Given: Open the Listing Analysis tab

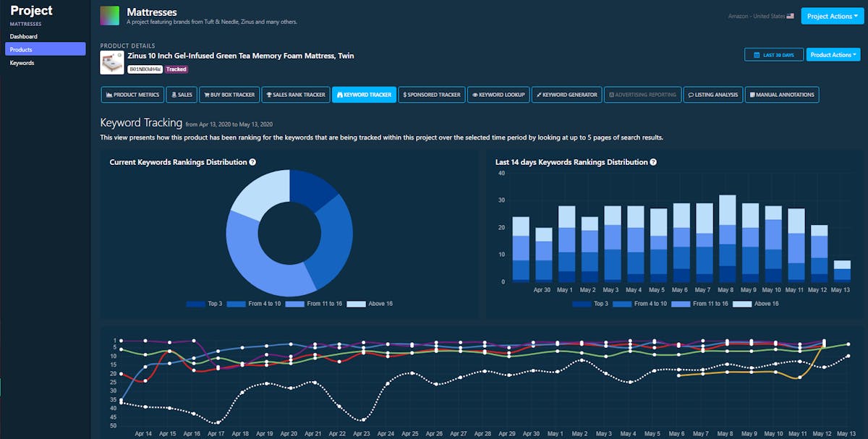Looking at the screenshot, I should (713, 95).
